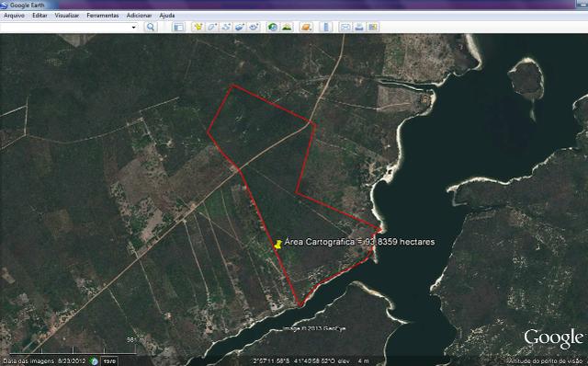The image size is (588, 366).
Task: Click the Google Earth title bar icon
Action: tap(4, 6)
